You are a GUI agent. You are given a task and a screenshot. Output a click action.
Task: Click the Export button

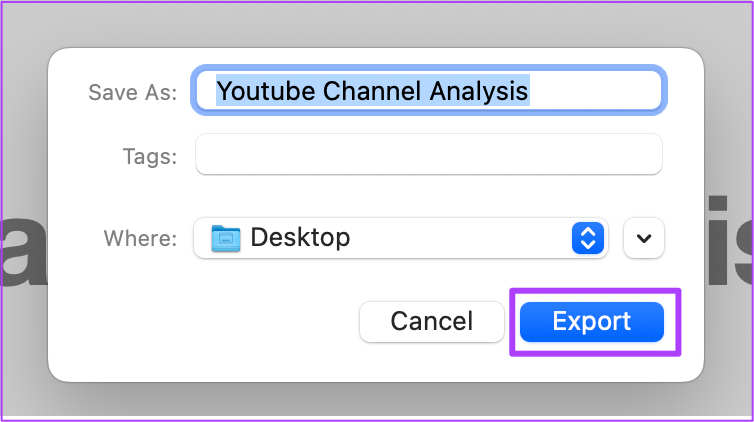(x=591, y=322)
